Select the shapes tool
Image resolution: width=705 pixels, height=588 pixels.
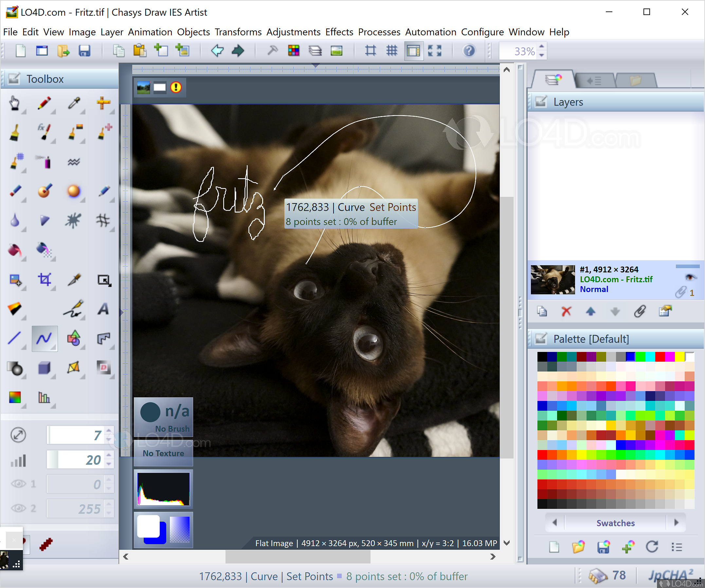point(74,338)
